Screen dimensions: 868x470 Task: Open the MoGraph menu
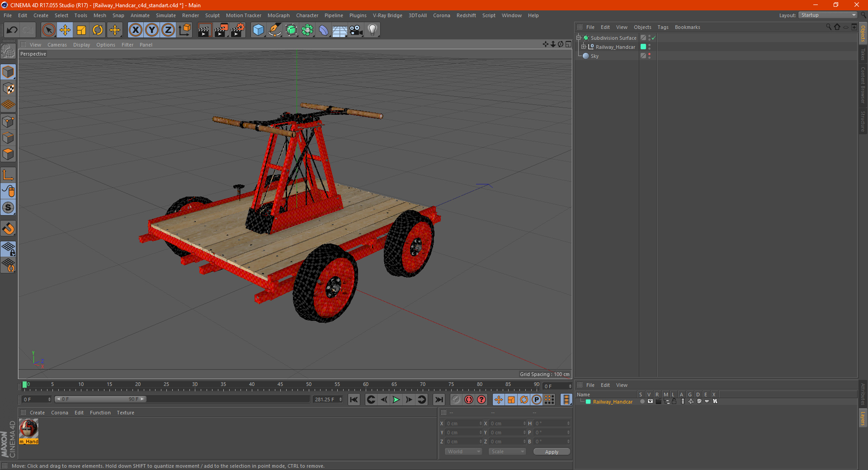(278, 15)
